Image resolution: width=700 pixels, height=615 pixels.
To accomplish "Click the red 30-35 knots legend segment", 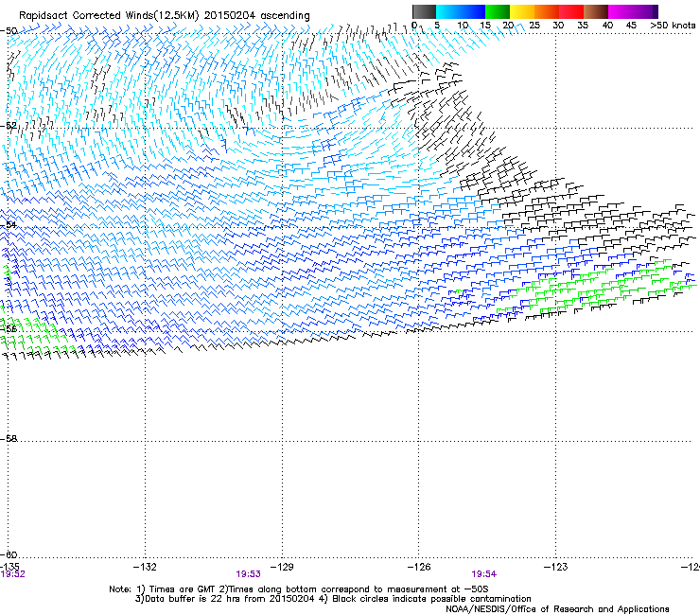I will pyautogui.click(x=571, y=11).
